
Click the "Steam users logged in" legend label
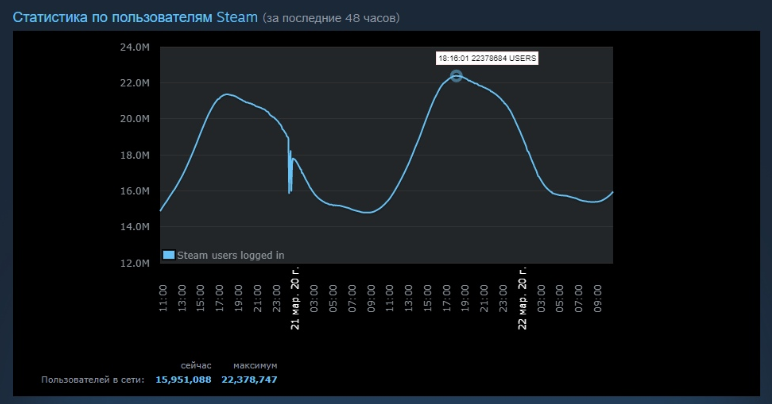pyautogui.click(x=230, y=255)
